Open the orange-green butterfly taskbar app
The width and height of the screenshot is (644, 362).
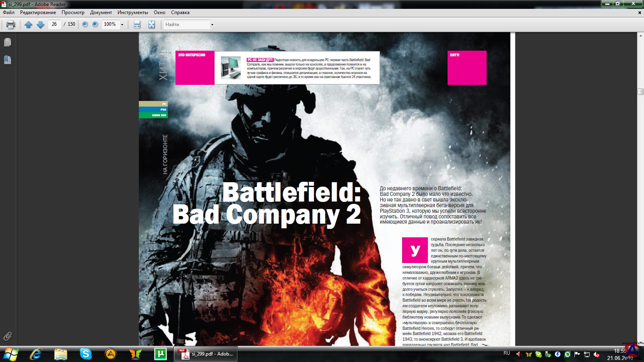point(136,354)
